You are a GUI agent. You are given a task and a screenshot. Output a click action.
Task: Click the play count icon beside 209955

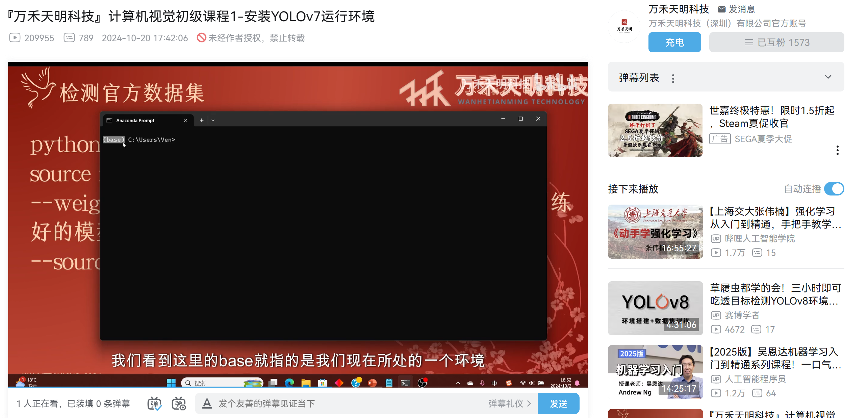[x=15, y=37]
